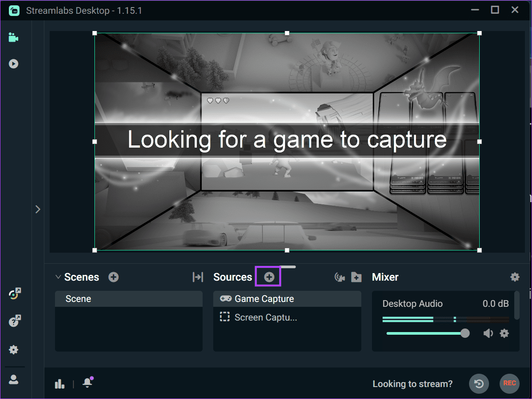Click the 'Sources' panel heading
This screenshot has height=399, width=532.
pyautogui.click(x=233, y=277)
